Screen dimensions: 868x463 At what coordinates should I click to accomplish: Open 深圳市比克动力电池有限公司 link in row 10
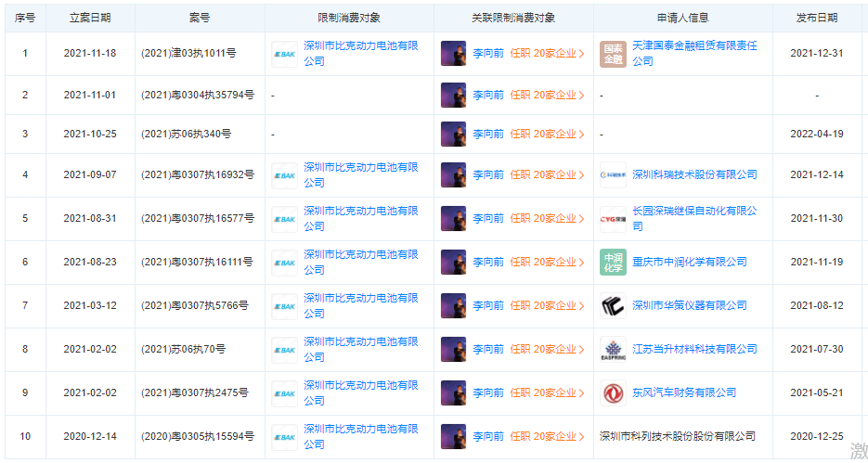pyautogui.click(x=361, y=437)
